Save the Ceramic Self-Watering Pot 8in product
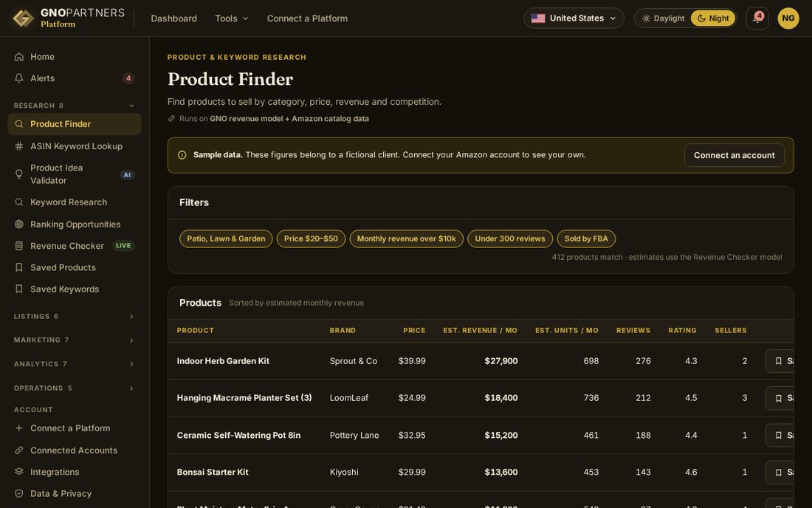This screenshot has width=812, height=508. click(780, 436)
